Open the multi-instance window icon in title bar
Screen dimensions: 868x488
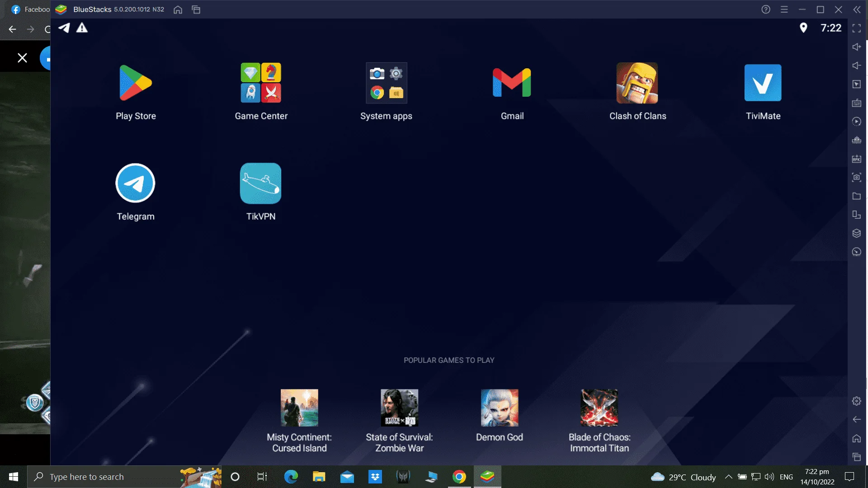click(x=196, y=9)
